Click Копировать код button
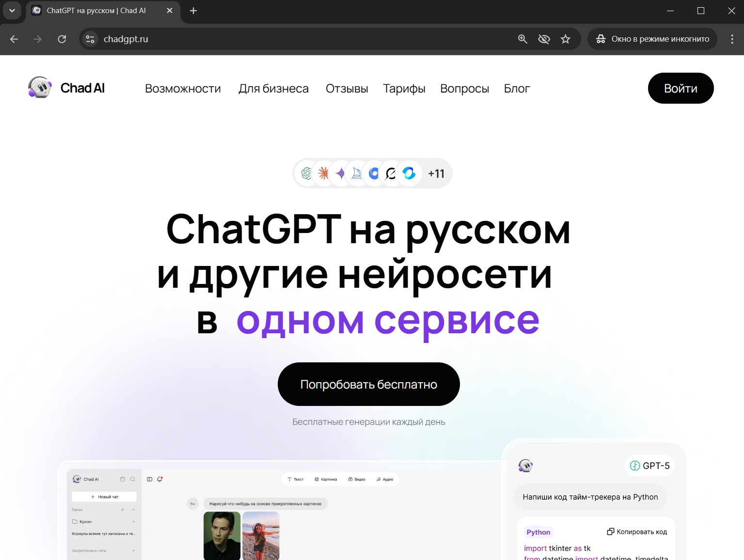The width and height of the screenshot is (744, 560). pyautogui.click(x=637, y=532)
